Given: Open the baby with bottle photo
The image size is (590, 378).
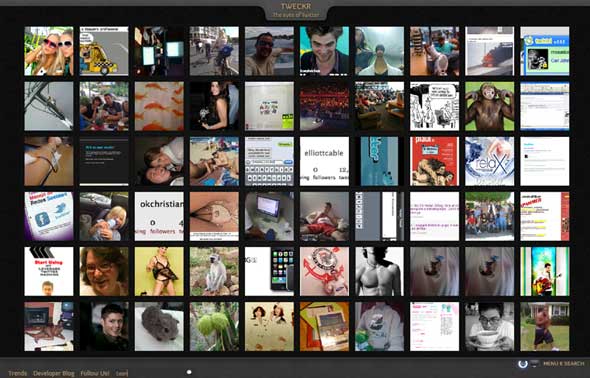Looking at the screenshot, I should (x=104, y=216).
